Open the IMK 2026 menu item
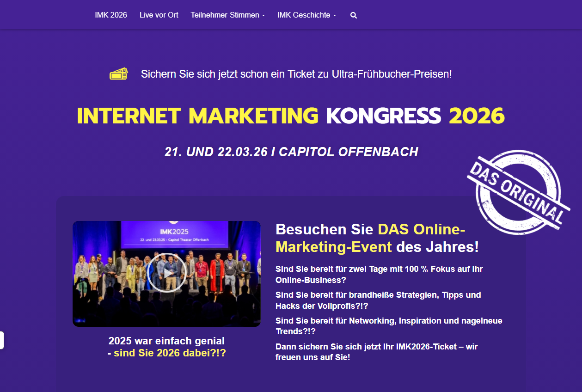Viewport: 582px width, 392px height. click(111, 15)
